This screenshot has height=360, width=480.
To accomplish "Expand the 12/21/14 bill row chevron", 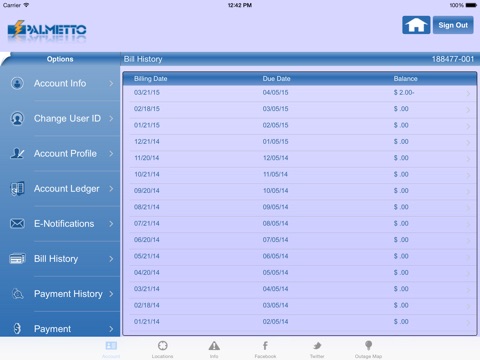I will 468,143.
